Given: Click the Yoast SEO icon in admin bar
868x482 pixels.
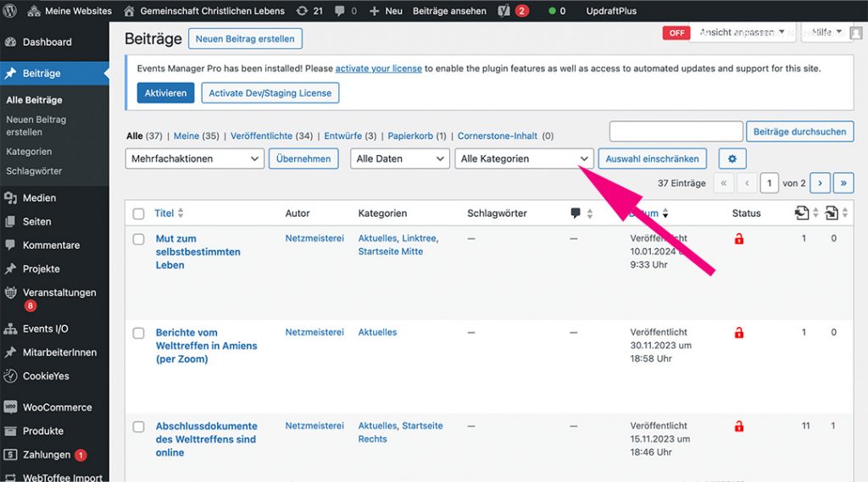Looking at the screenshot, I should pos(504,11).
